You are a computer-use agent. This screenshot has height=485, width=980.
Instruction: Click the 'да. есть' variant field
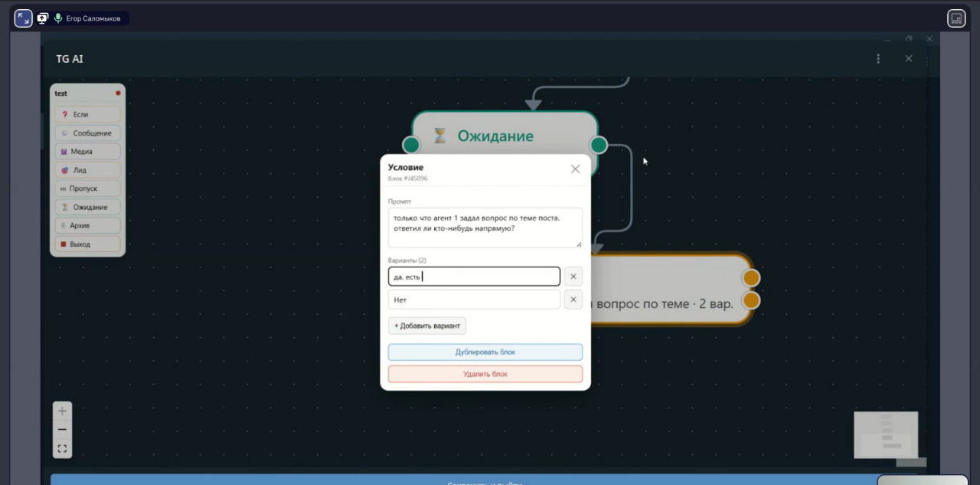474,277
